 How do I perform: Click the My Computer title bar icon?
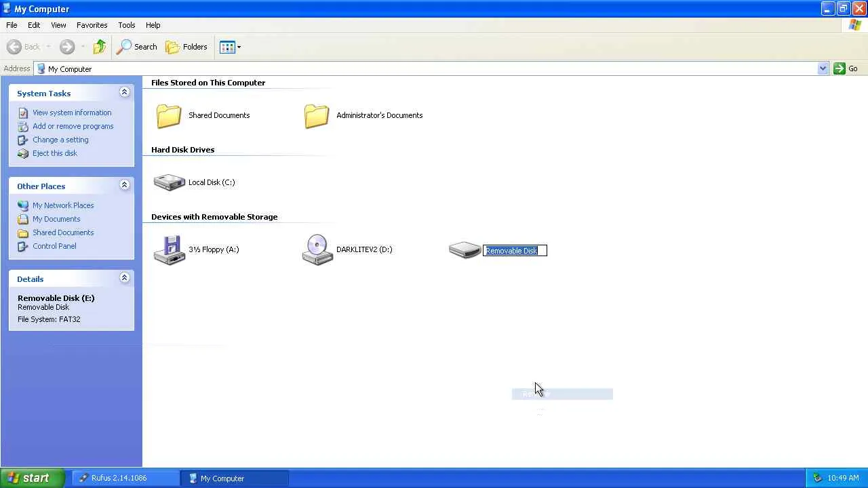click(x=7, y=9)
